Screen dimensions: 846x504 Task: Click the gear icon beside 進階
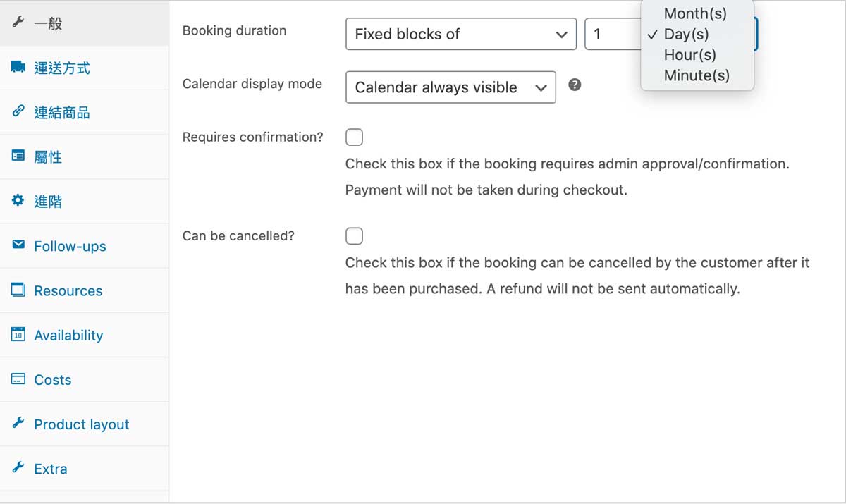(18, 200)
